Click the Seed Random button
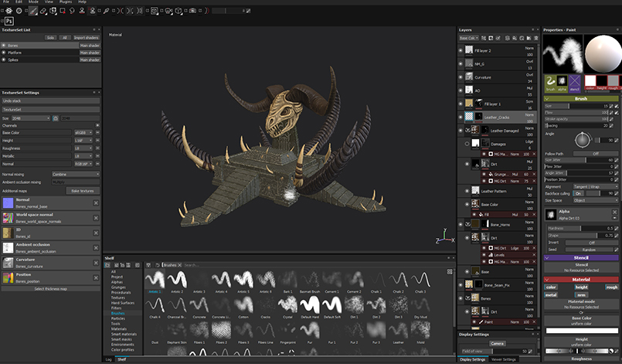 (589, 250)
